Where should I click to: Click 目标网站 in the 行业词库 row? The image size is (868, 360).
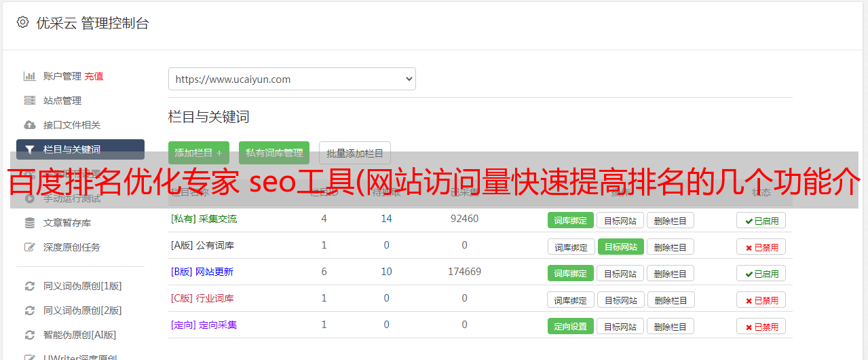621,300
